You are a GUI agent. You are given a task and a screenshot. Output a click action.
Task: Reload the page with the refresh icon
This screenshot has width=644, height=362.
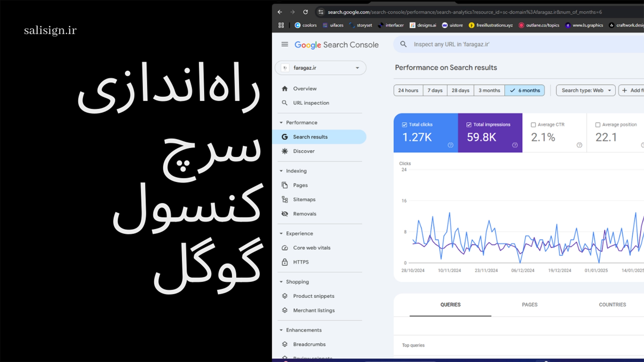click(305, 12)
